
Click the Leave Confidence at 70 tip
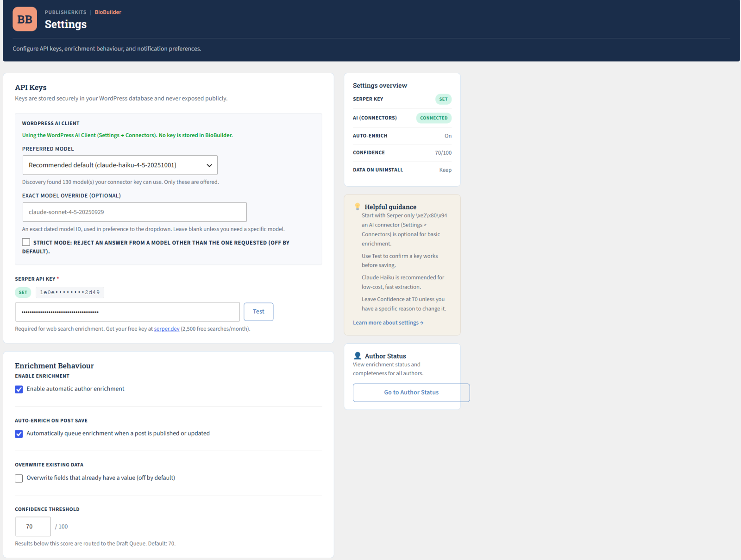404,304
